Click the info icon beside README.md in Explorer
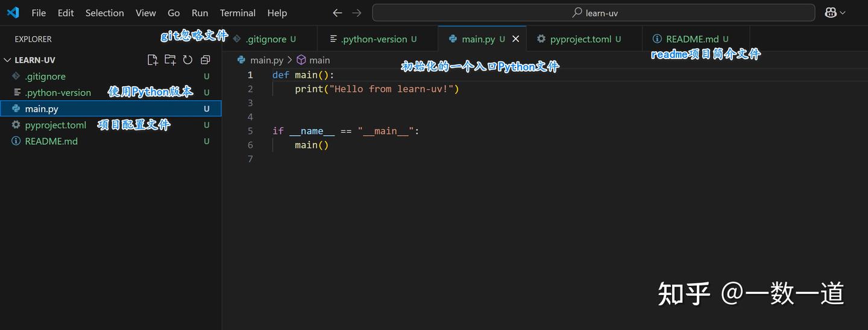This screenshot has width=868, height=330. click(16, 141)
